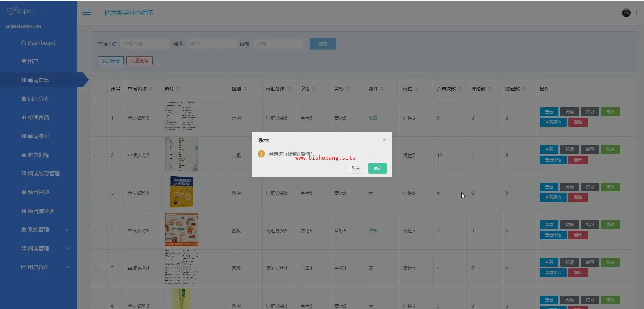Open the 预览 link in row 单词名称8

pos(373,118)
